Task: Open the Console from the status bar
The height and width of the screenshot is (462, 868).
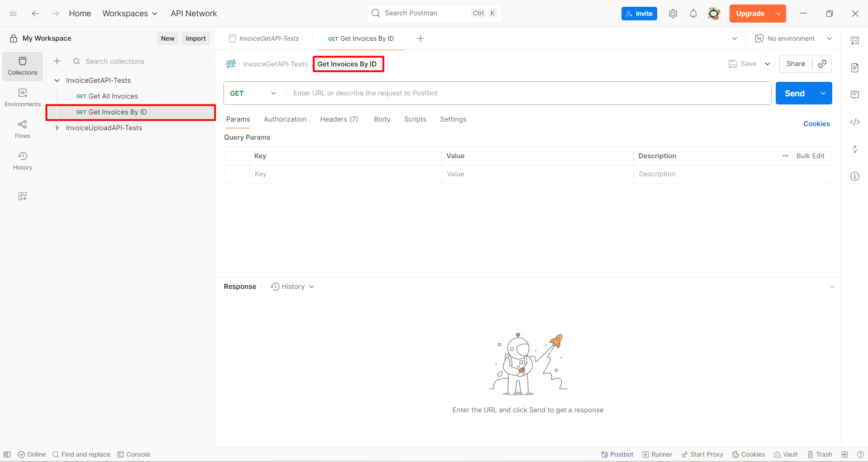Action: coord(133,454)
